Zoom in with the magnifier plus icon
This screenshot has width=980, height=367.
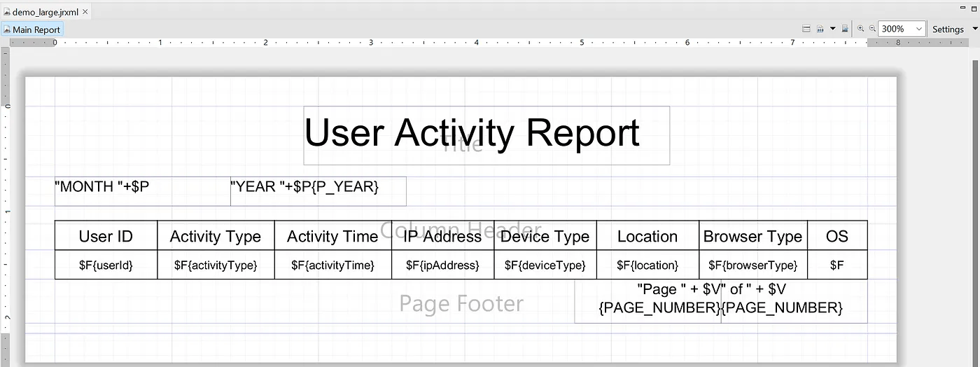(861, 29)
